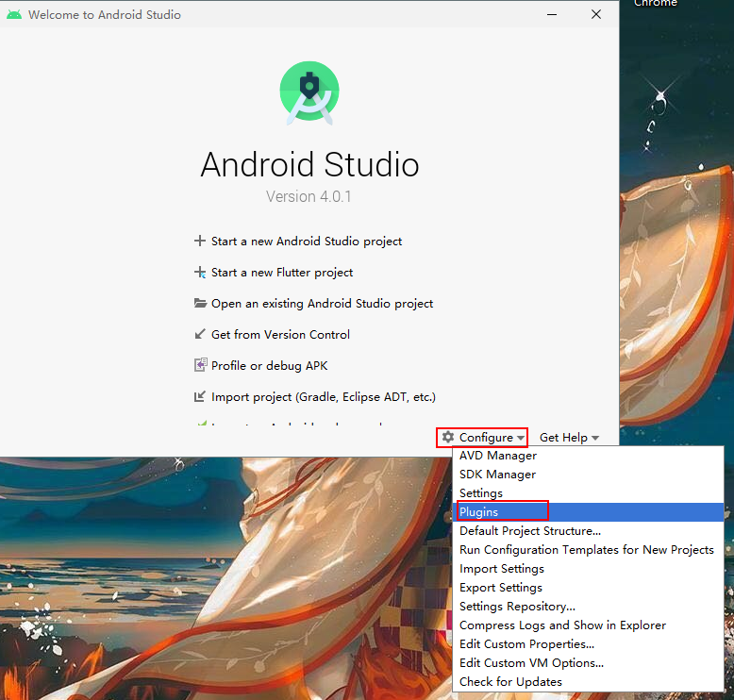This screenshot has height=700, width=734.
Task: Open Settings from Configure menu
Action: click(588, 493)
